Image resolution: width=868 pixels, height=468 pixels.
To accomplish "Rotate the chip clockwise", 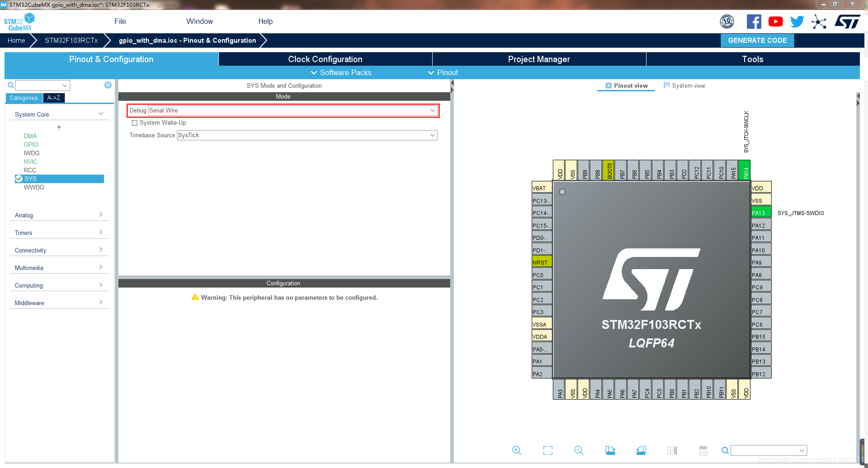I will (x=610, y=450).
